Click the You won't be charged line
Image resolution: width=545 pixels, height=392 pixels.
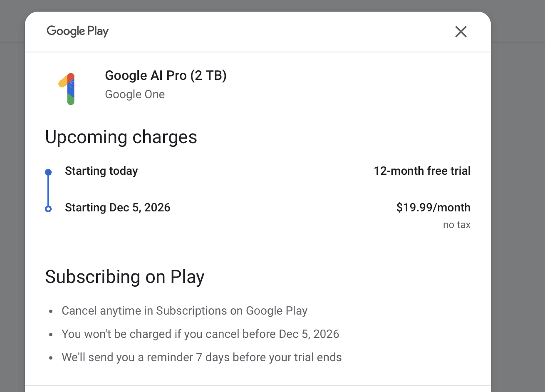click(200, 334)
